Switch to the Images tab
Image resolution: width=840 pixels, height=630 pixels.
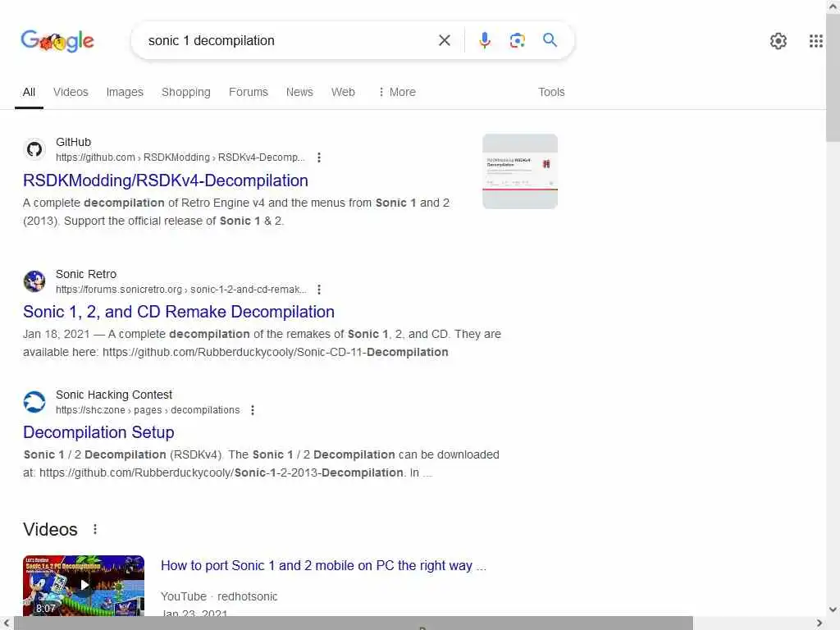coord(125,92)
